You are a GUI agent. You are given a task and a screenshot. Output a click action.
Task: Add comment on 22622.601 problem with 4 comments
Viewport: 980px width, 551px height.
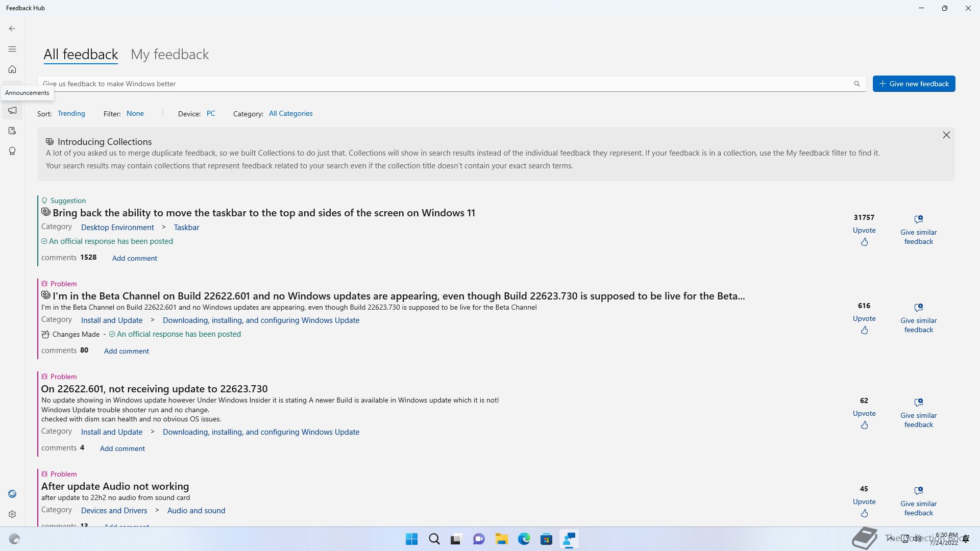(x=122, y=448)
